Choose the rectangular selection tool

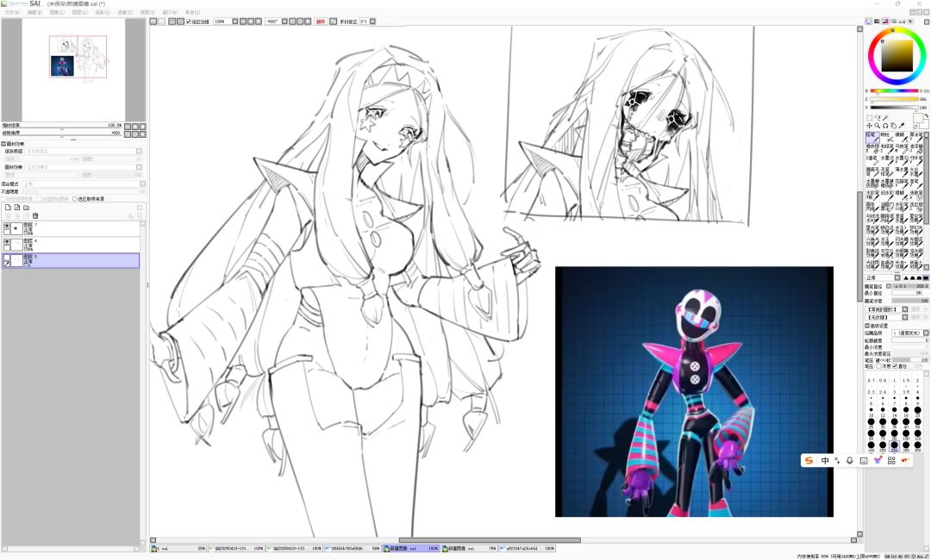[869, 118]
